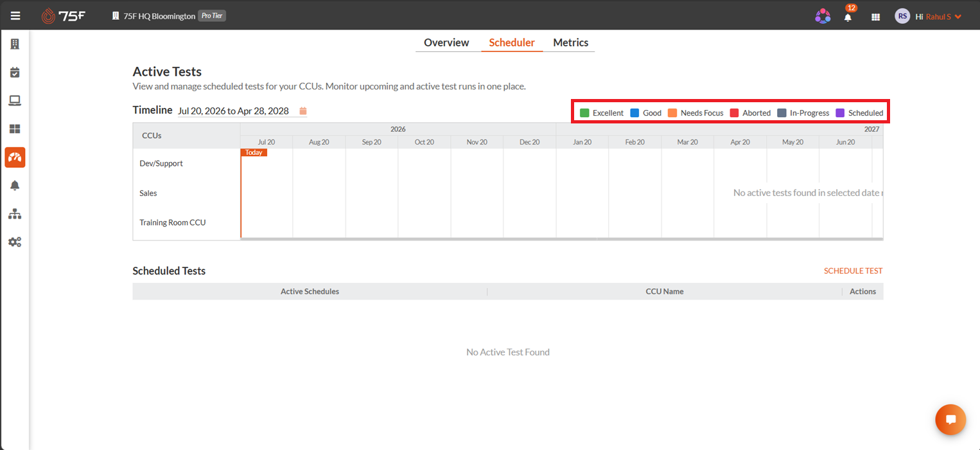Click the Jul 20 month header
The width and height of the screenshot is (980, 450).
point(267,142)
